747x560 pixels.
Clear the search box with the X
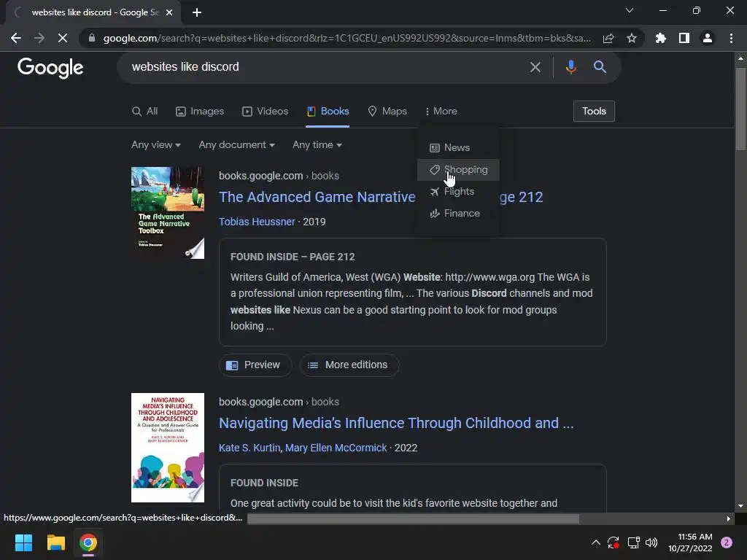535,67
